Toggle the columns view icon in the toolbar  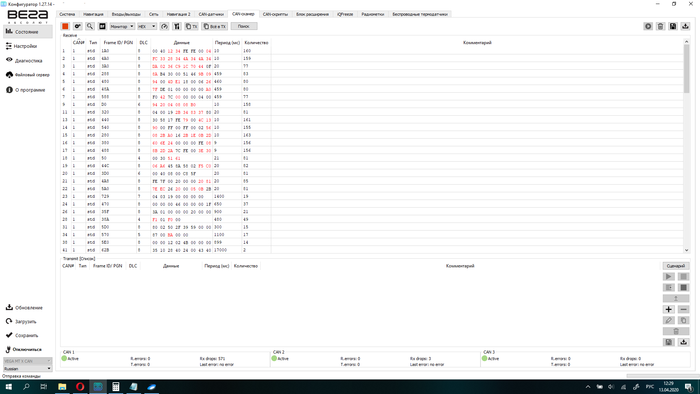point(102,26)
